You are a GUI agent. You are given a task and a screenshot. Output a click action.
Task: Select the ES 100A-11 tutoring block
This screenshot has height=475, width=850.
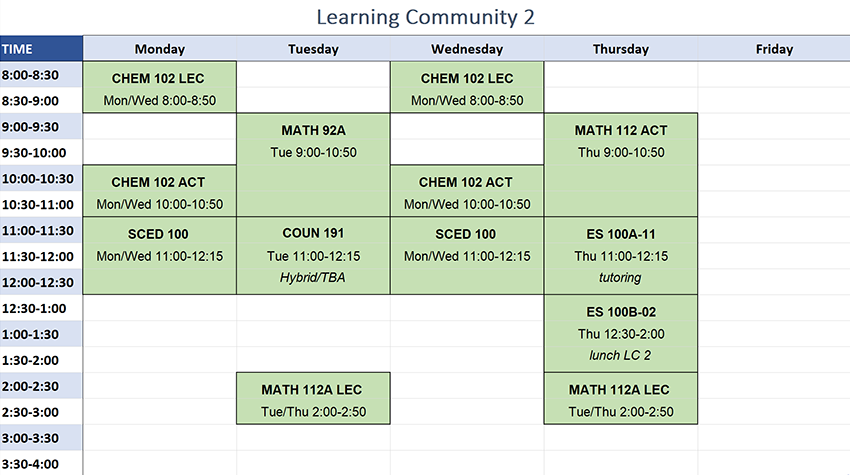(620, 256)
